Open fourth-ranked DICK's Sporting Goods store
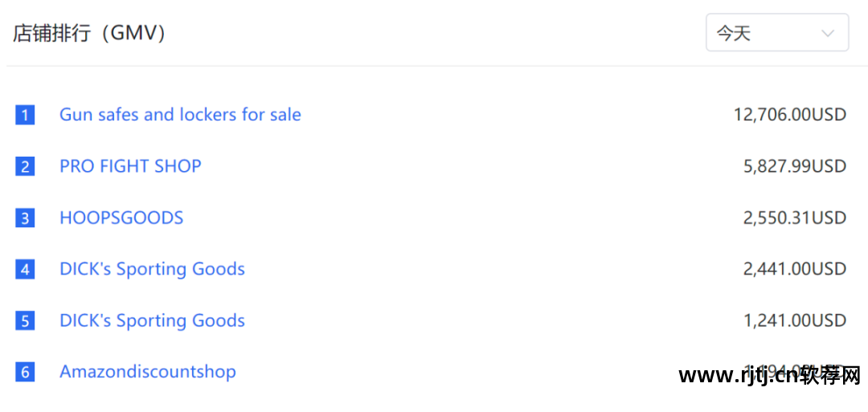868x412 pixels. click(152, 269)
